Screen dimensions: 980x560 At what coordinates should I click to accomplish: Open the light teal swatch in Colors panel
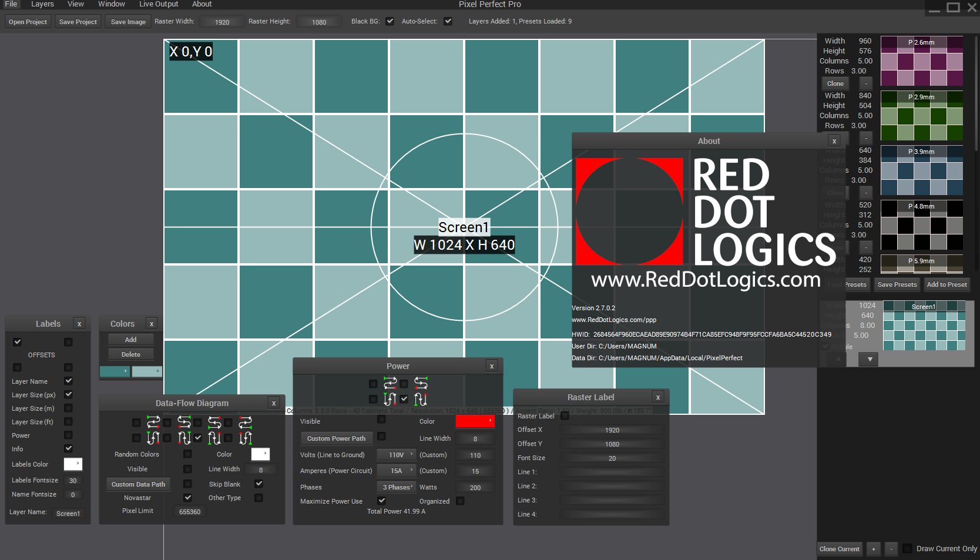click(x=146, y=371)
